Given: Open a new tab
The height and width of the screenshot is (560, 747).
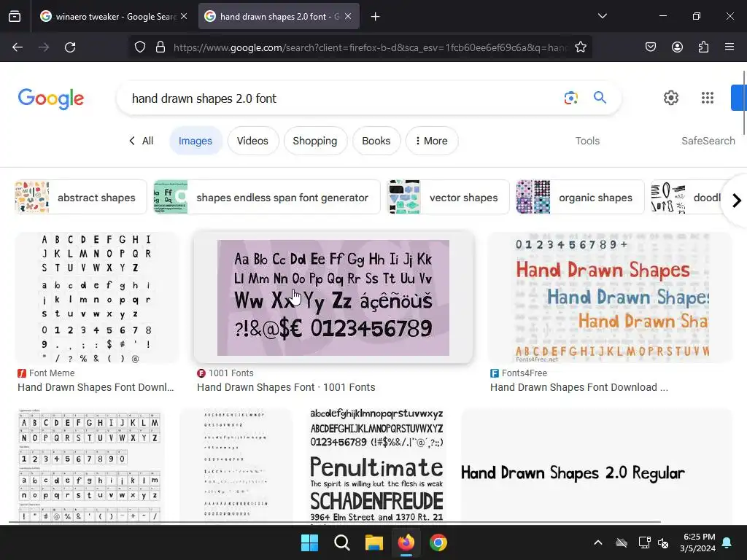Looking at the screenshot, I should pos(376,17).
